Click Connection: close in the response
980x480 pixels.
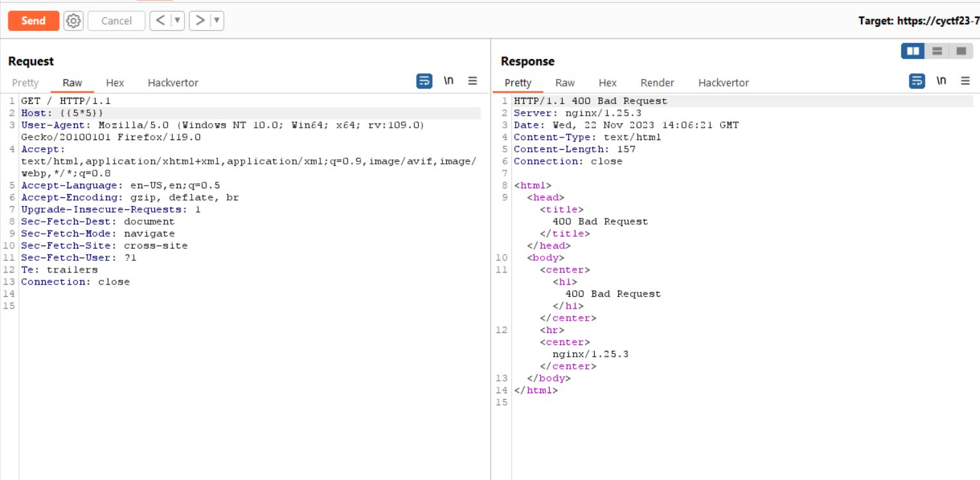click(x=568, y=161)
